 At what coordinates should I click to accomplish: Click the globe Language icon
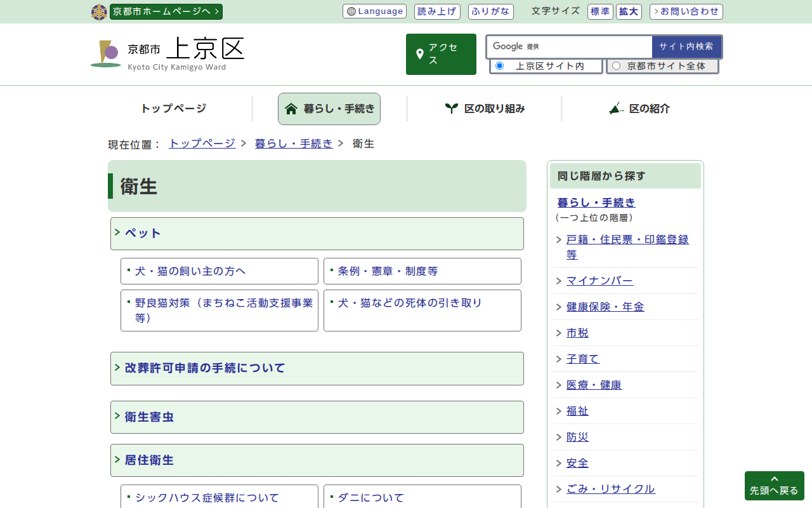351,11
